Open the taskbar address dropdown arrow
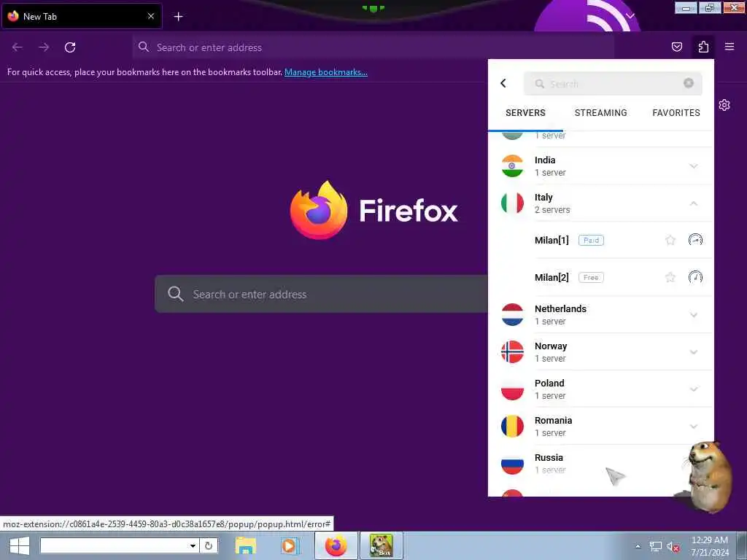Viewport: 747px width, 560px height. [x=193, y=545]
